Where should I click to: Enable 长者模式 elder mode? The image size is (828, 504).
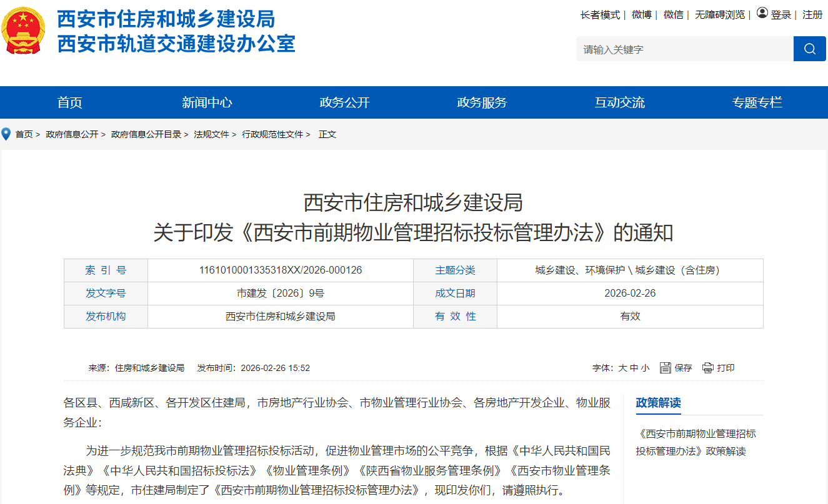point(600,15)
